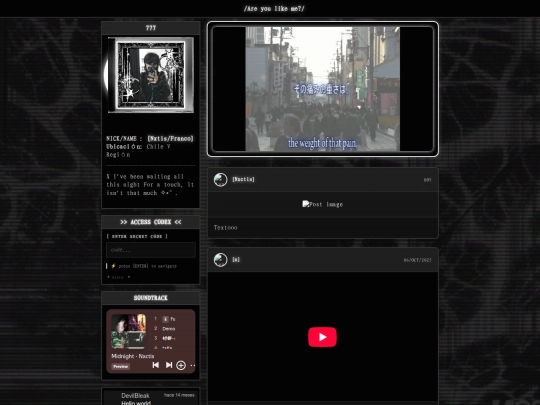Skip to previous track in Soundtrack player

click(156, 365)
